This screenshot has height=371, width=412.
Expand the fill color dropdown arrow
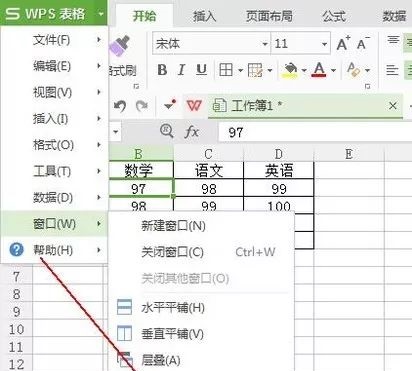[304, 70]
